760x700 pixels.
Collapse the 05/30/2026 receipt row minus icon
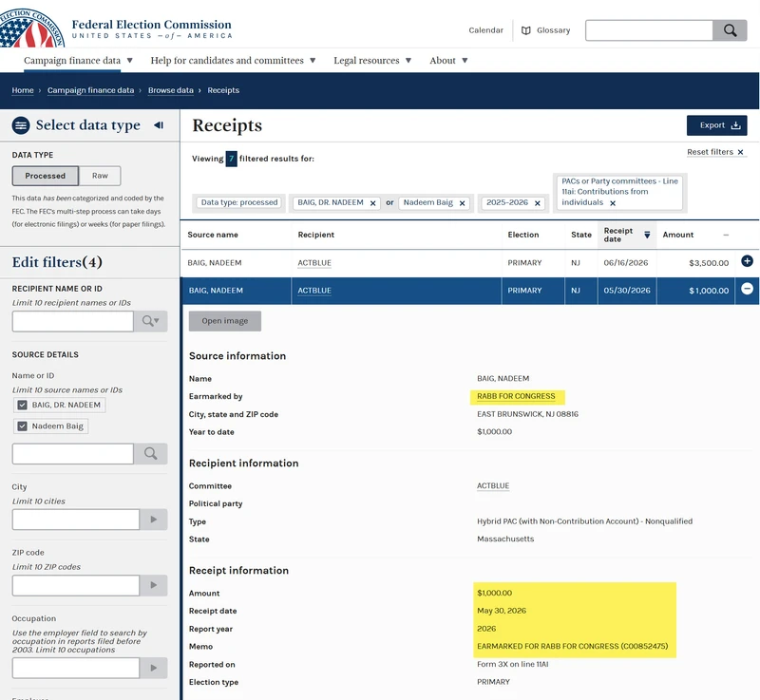pos(747,289)
